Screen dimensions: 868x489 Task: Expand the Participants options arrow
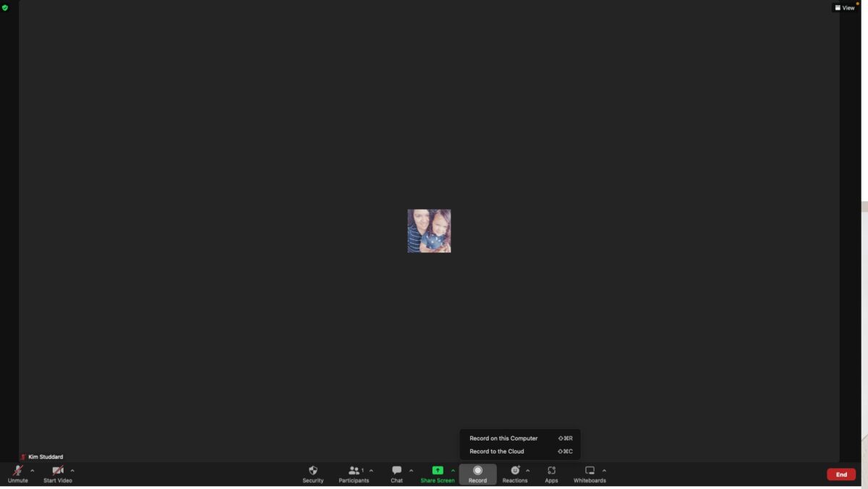pos(371,471)
